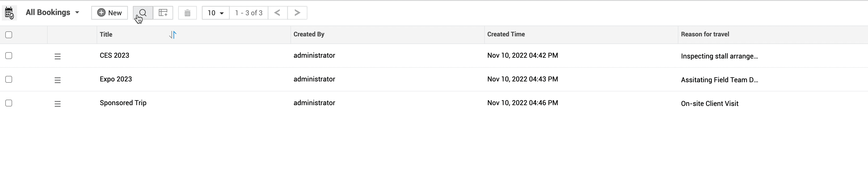Open the 10 records per page dropdown

[x=216, y=13]
